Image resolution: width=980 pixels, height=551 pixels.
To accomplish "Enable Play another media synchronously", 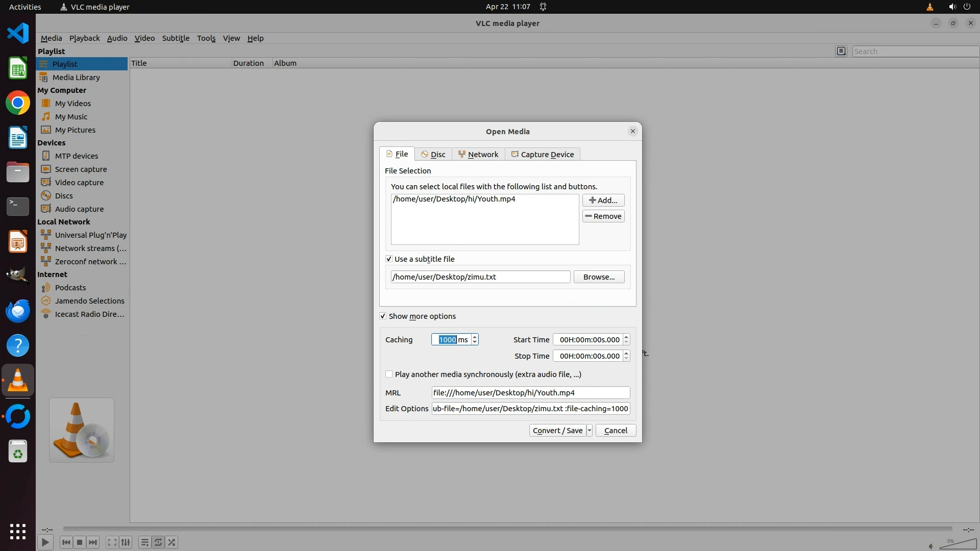I will tap(389, 374).
